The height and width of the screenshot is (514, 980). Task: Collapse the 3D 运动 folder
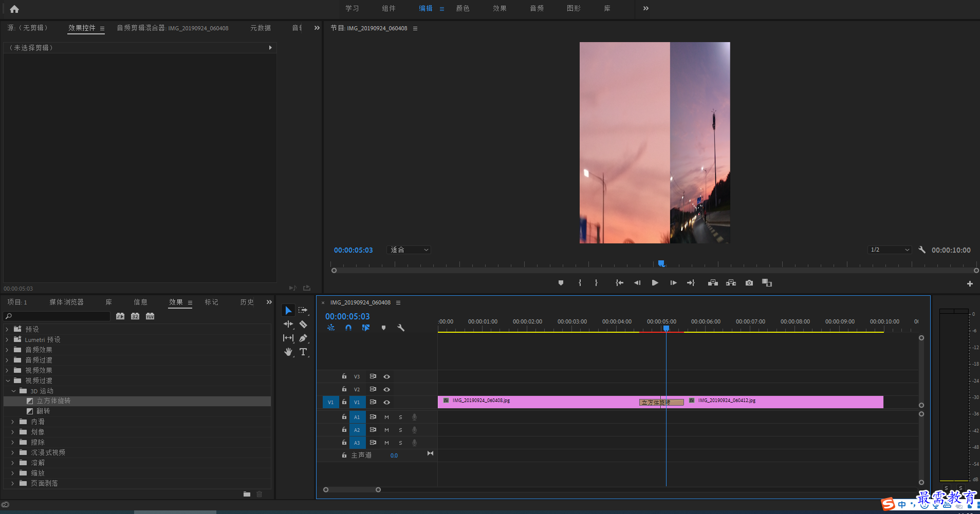pos(13,391)
